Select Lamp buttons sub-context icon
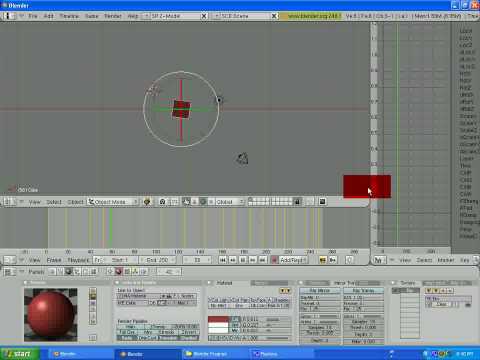 point(110,272)
